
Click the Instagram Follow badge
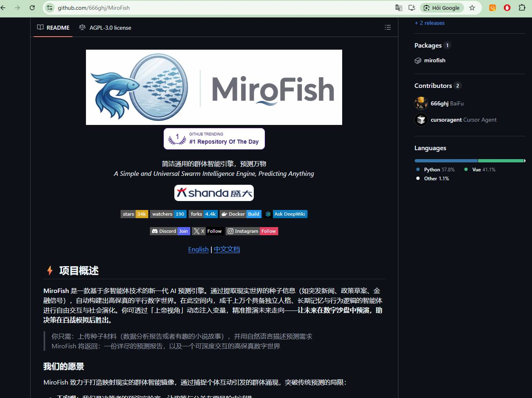pyautogui.click(x=252, y=231)
